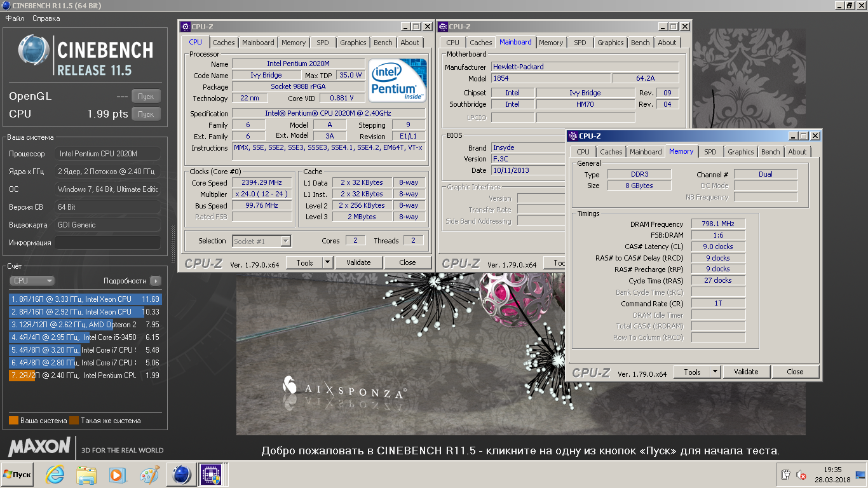868x488 pixels.
Task: Open Windows Explorer folder icon on taskbar
Action: [86, 475]
